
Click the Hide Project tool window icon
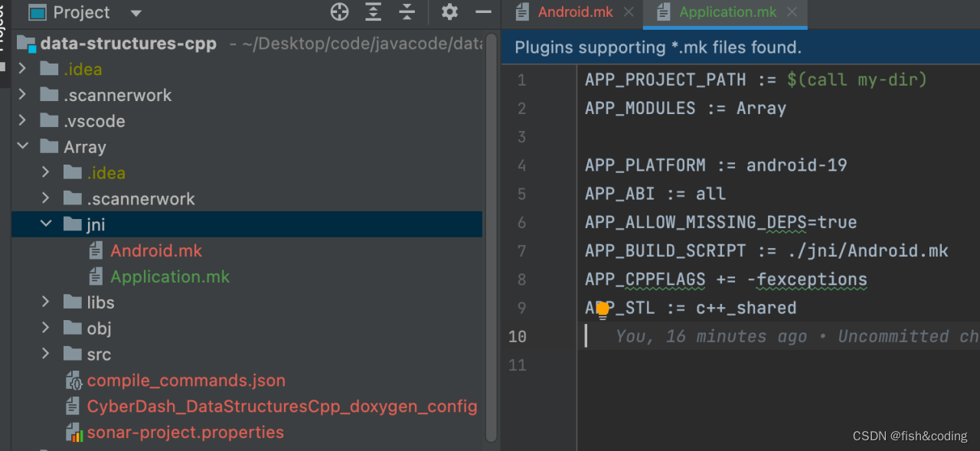(482, 12)
